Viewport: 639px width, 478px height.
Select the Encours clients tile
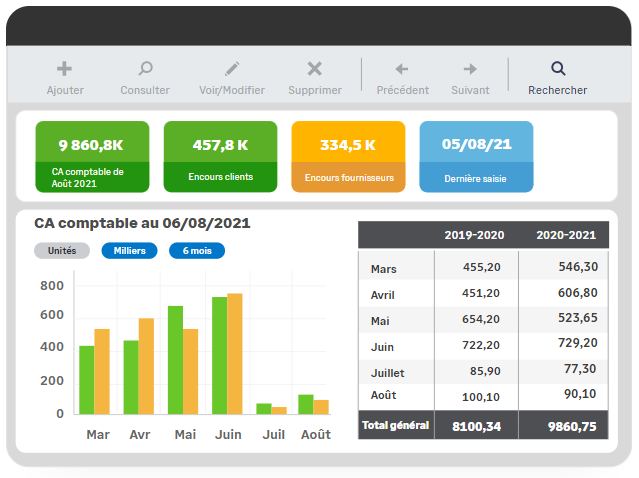(220, 157)
